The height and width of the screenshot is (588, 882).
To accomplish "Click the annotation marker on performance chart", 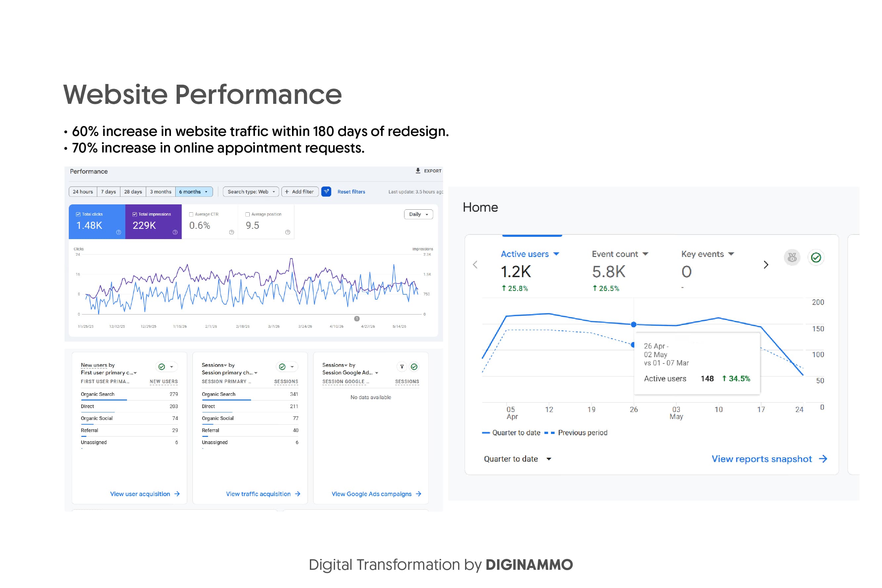I will tap(357, 319).
